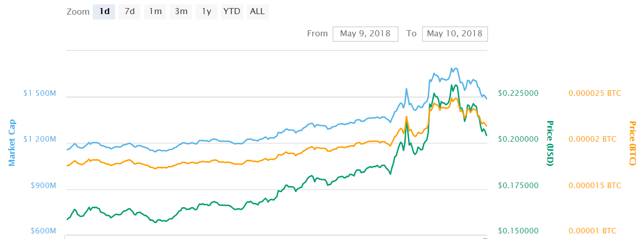This screenshot has width=644, height=239.
Task: Click the To date field
Action: (454, 34)
